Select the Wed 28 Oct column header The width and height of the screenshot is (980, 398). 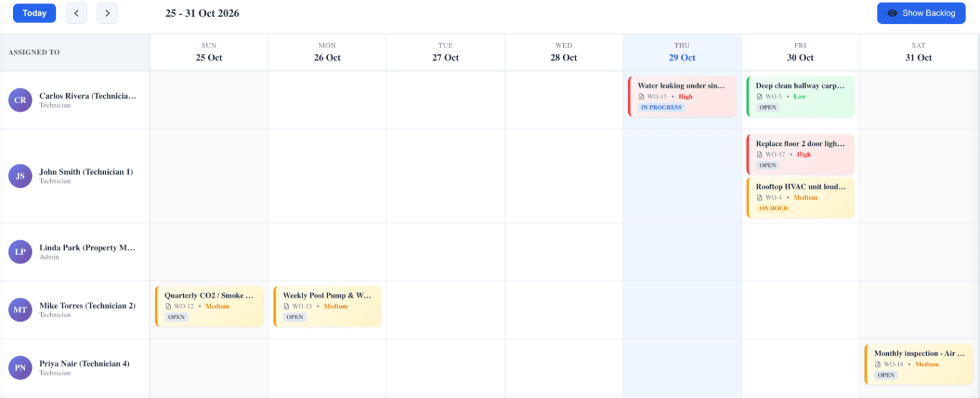[x=564, y=52]
